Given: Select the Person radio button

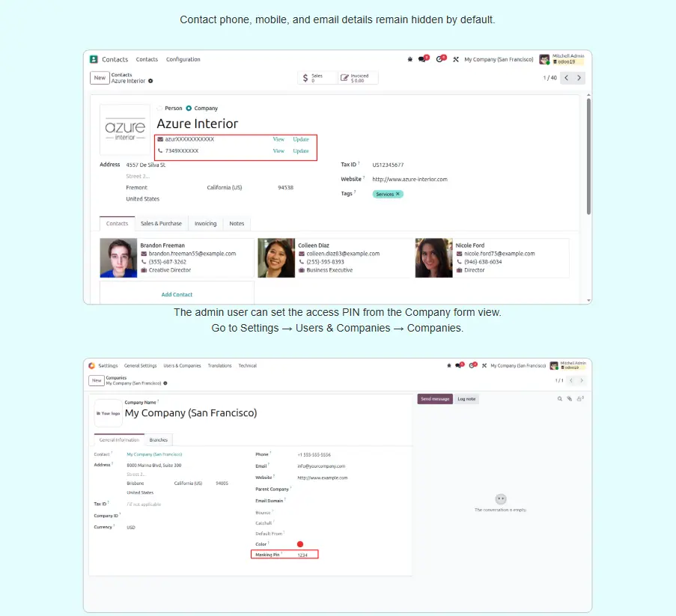Looking at the screenshot, I should tap(159, 109).
